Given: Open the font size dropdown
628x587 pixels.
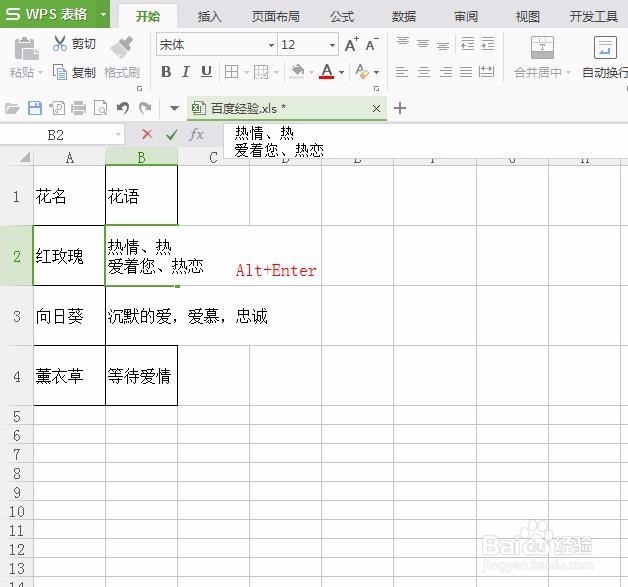Looking at the screenshot, I should (332, 45).
